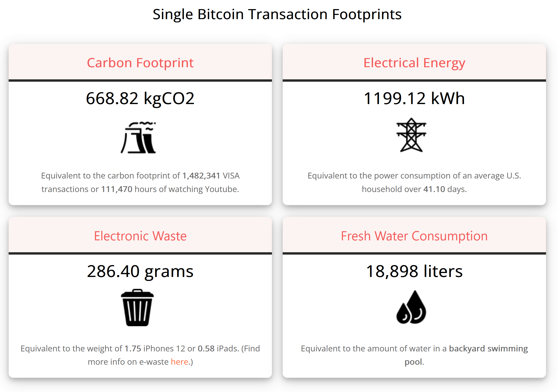This screenshot has width=560, height=392.
Task: Click the 668.82 kgCO2 value
Action: click(x=140, y=98)
